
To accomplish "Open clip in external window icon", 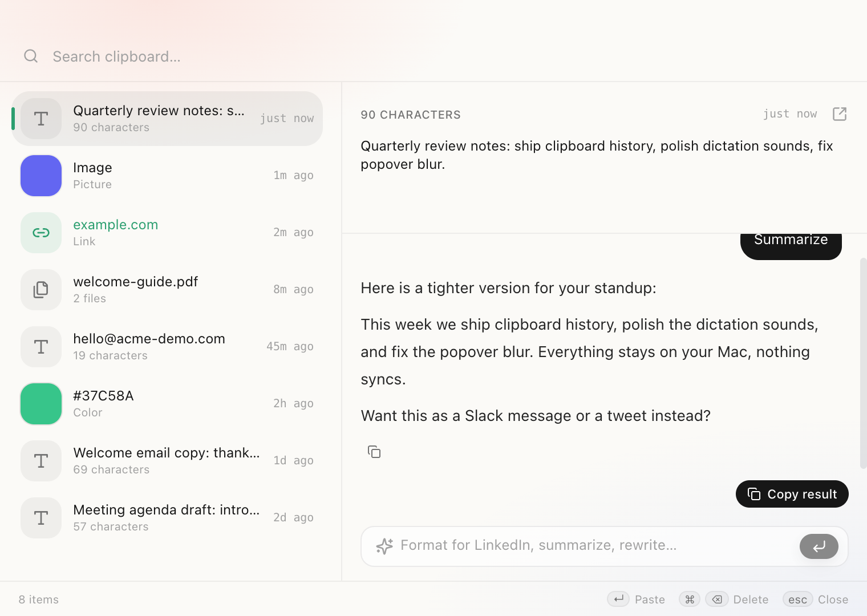I will pyautogui.click(x=840, y=114).
